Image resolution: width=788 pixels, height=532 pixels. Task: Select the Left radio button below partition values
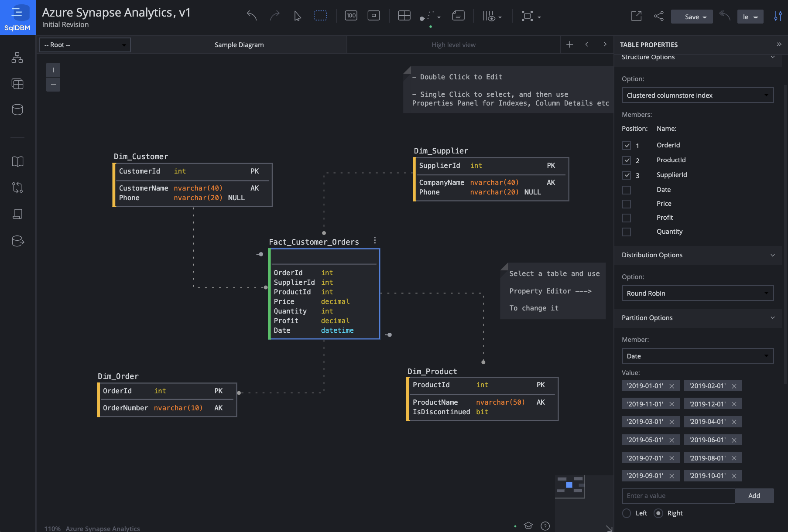coord(627,513)
